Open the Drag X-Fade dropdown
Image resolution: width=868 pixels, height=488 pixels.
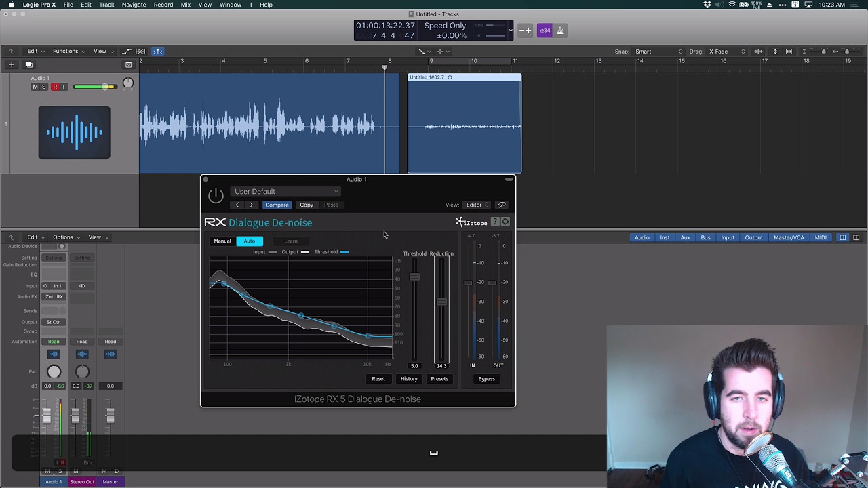click(727, 52)
